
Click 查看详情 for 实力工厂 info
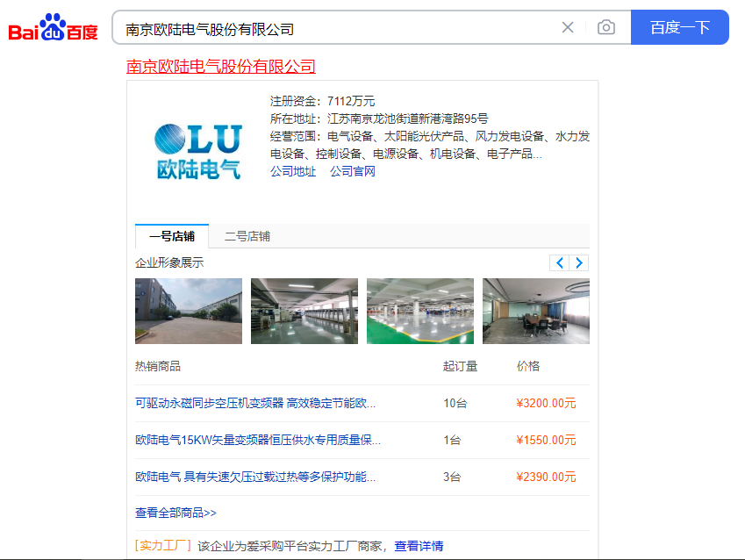[x=419, y=546]
